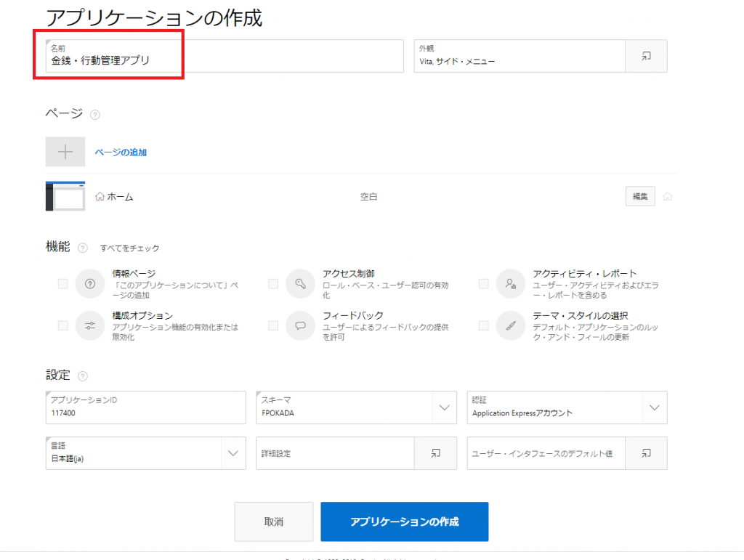The image size is (744, 560).
Task: Open the appearance (外観) picker icon
Action: (646, 56)
